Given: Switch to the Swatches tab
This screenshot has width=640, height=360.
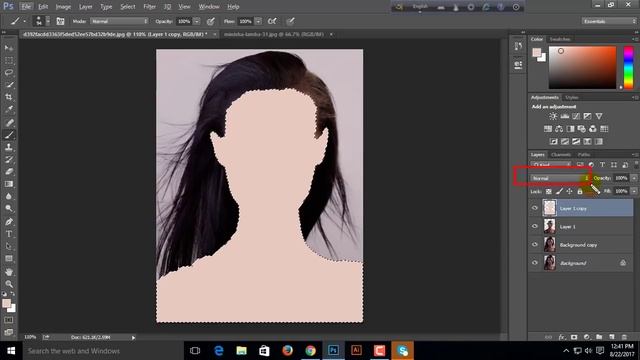Looking at the screenshot, I should click(560, 39).
